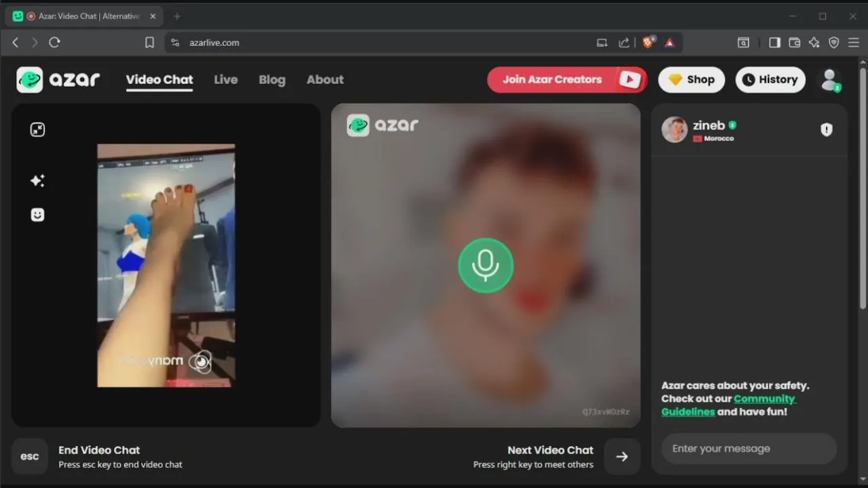Open the Video Chat tab
Viewport: 868px width, 488px height.
[159, 79]
